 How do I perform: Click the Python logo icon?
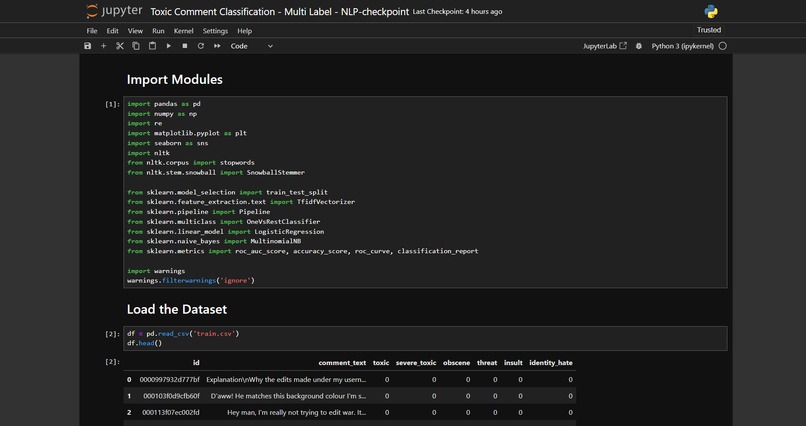click(711, 11)
